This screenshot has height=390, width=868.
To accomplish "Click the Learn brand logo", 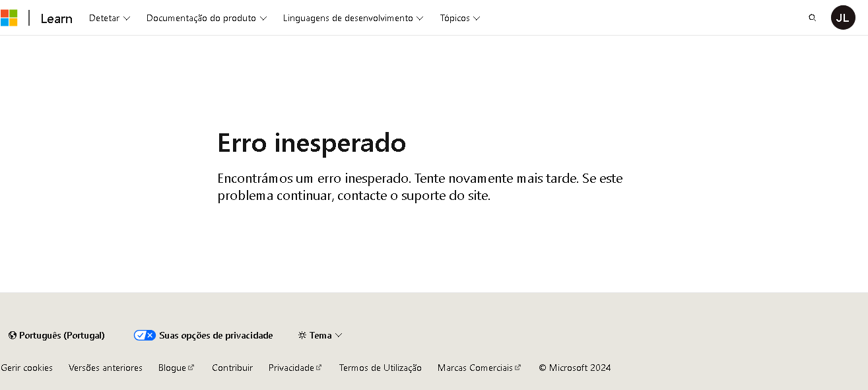I will [x=56, y=18].
